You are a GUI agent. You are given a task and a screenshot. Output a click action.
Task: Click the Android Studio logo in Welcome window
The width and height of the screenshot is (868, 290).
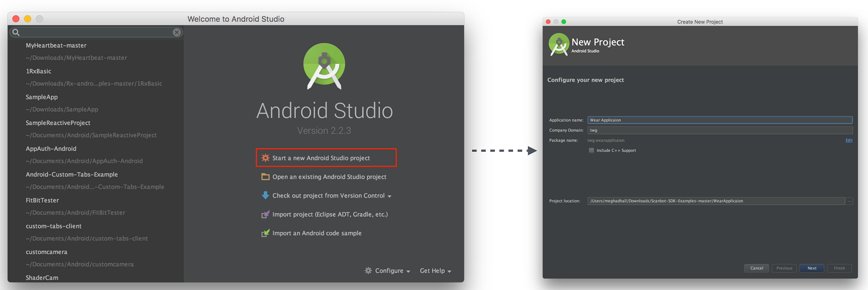(x=324, y=66)
